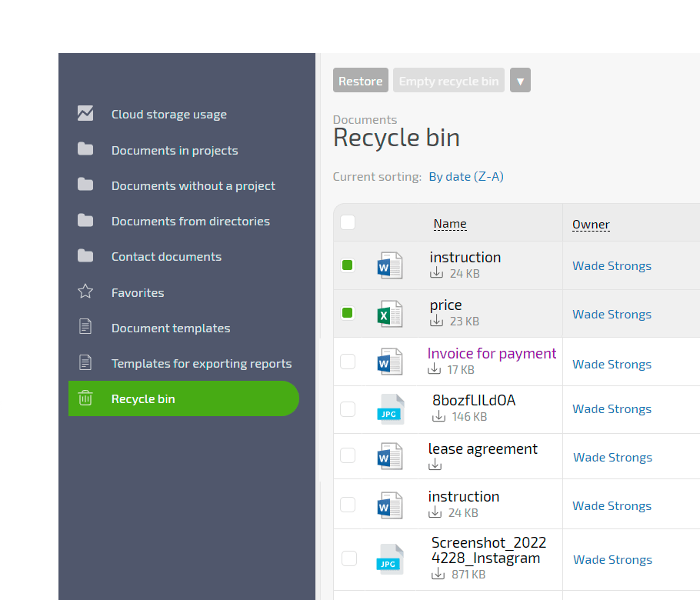Sort the table by Owner column
Image resolution: width=700 pixels, height=600 pixels.
[591, 225]
